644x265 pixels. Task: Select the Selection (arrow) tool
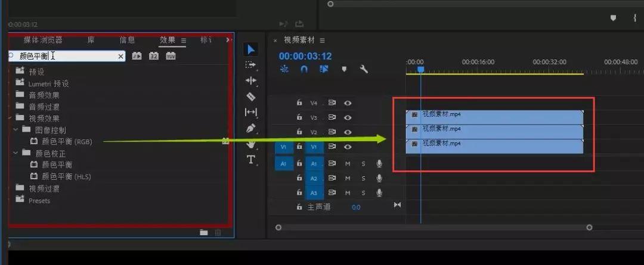(x=251, y=49)
